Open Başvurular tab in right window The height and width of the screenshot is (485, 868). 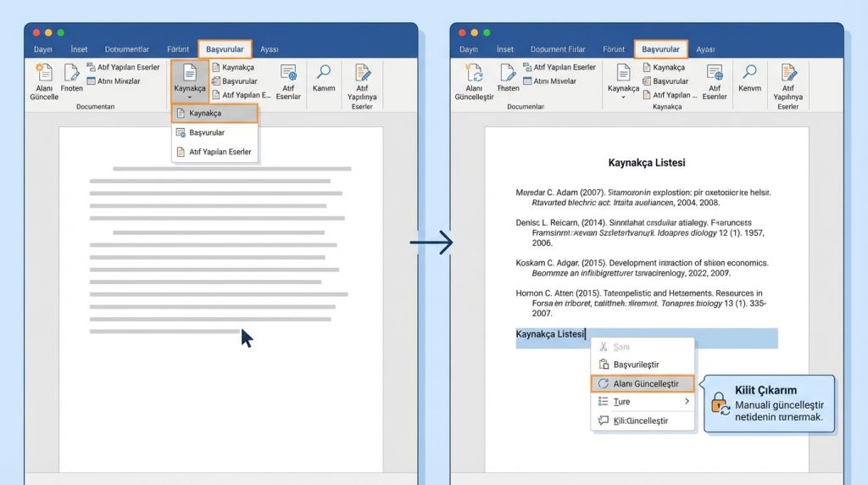[661, 49]
